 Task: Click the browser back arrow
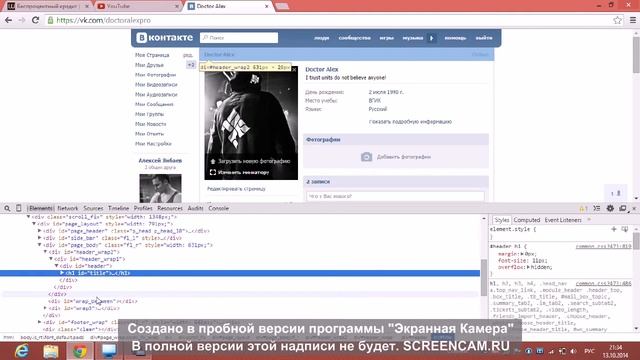(x=8, y=20)
